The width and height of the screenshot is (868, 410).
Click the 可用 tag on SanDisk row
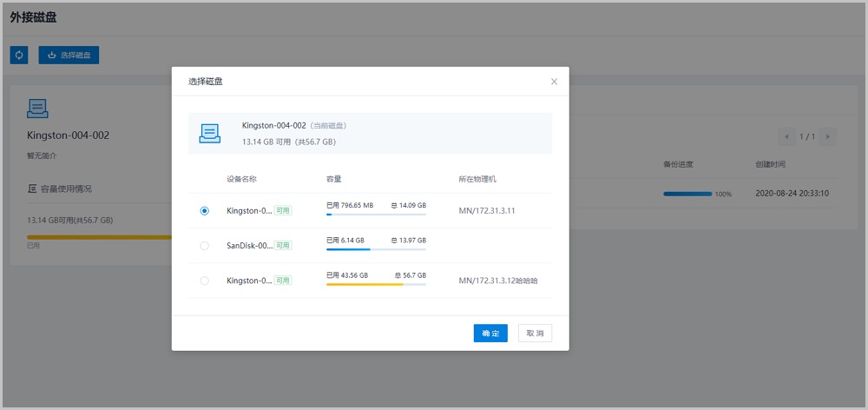click(283, 246)
